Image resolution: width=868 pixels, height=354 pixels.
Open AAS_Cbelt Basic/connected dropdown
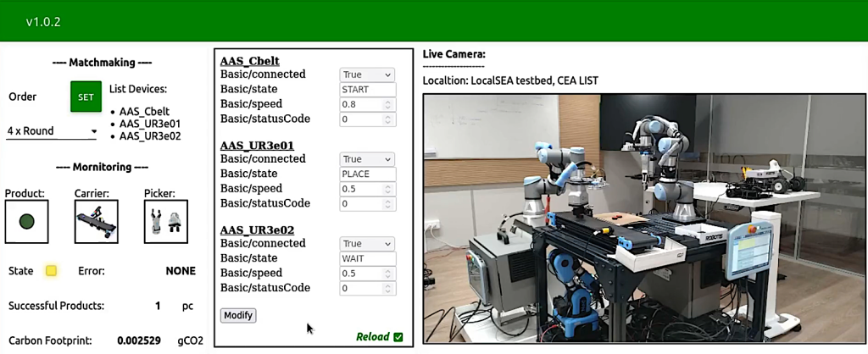(367, 75)
